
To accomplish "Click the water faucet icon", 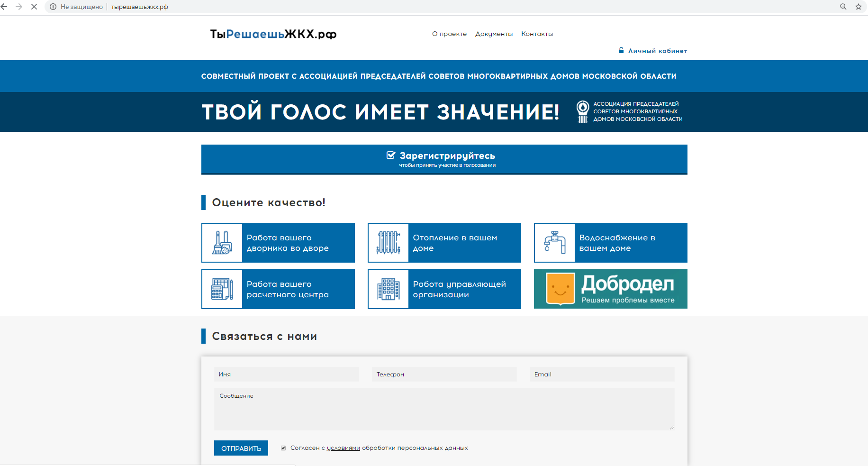I will tap(555, 243).
